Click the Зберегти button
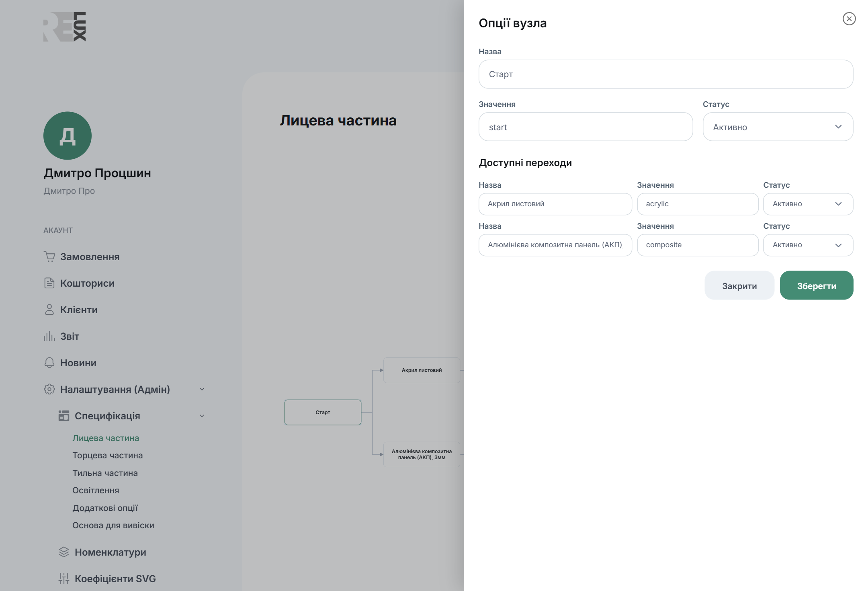Viewport: 868px width, 591px height. 817,285
